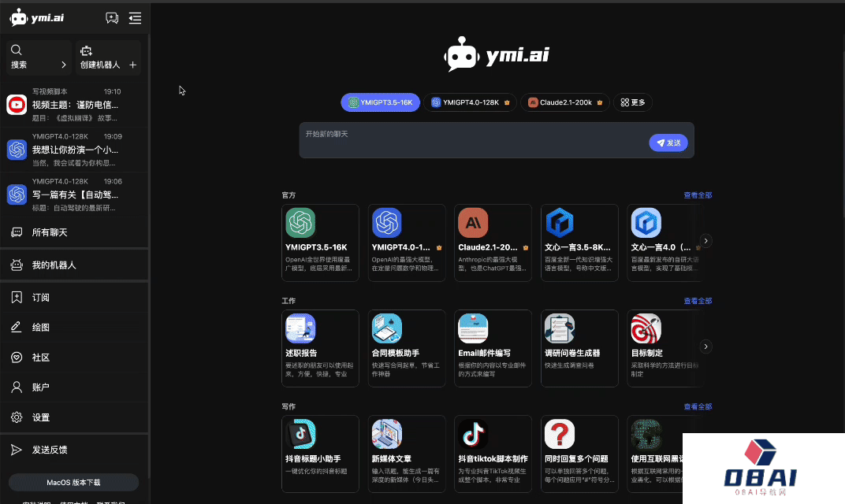View all in the 官方 section
Image resolution: width=845 pixels, height=504 pixels.
[698, 195]
